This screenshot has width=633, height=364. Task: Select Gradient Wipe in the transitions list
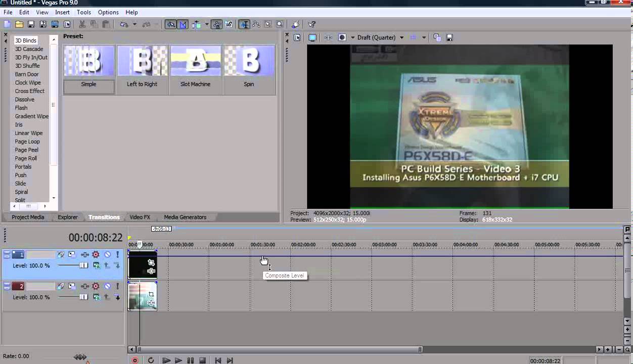(31, 116)
